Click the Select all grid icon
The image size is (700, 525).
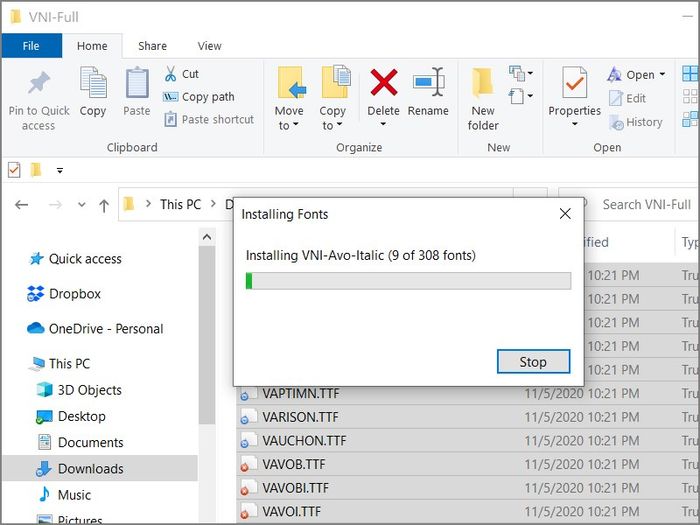click(690, 73)
